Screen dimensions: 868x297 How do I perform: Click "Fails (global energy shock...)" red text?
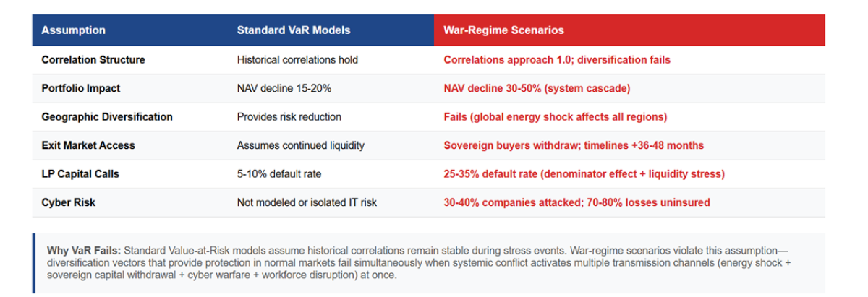555,116
